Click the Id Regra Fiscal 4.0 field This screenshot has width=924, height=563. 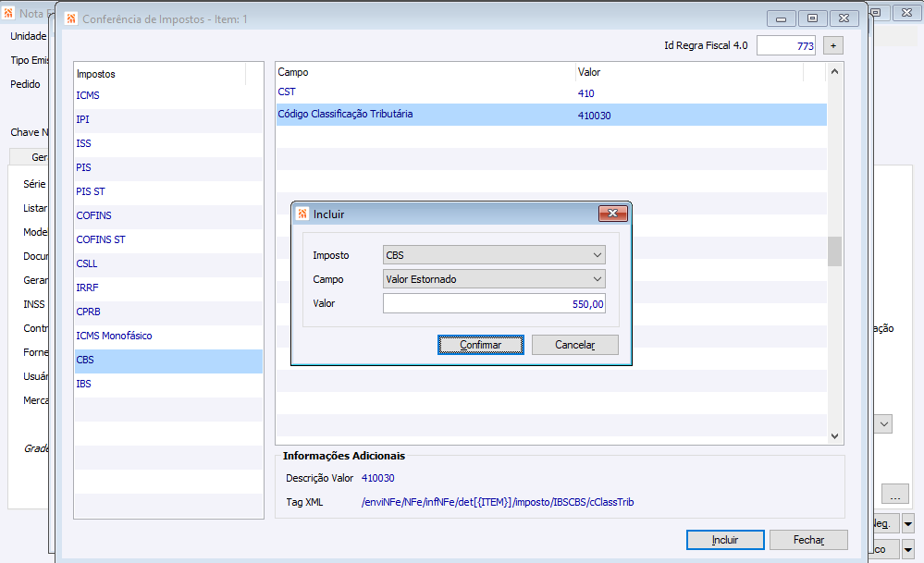[786, 45]
